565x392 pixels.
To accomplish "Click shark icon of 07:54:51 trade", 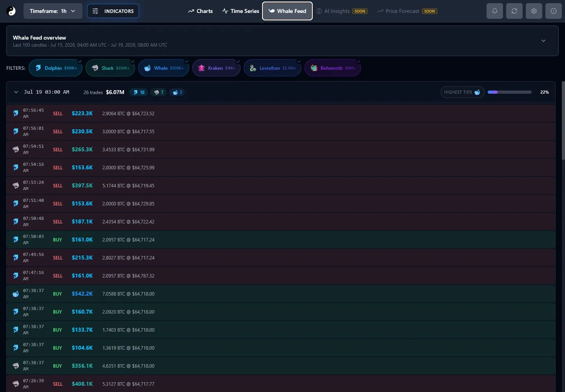I will click(x=16, y=149).
